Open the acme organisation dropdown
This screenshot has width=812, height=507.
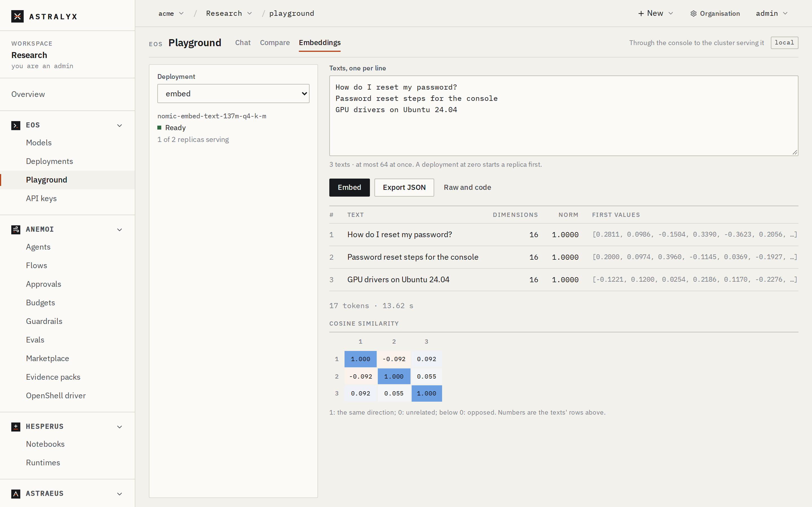click(171, 14)
